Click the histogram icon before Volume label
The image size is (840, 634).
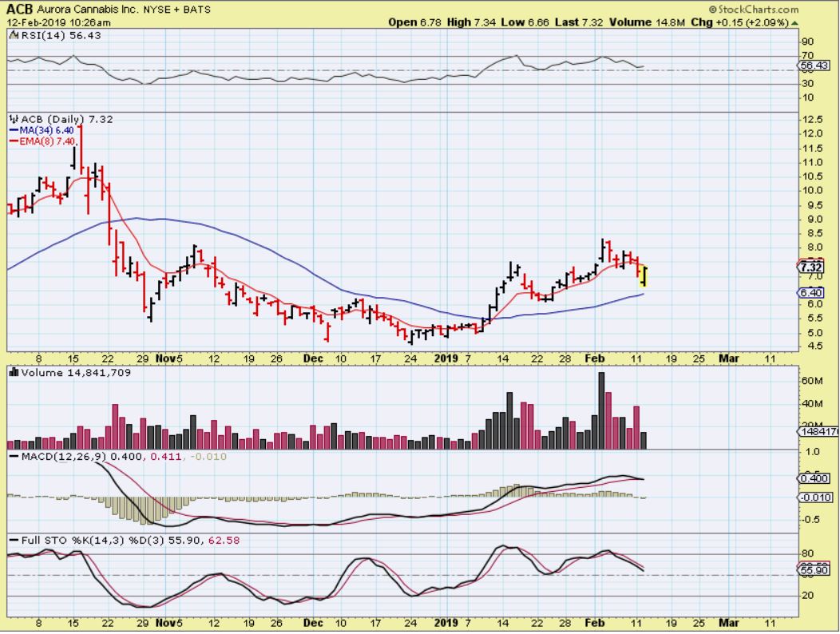point(14,372)
